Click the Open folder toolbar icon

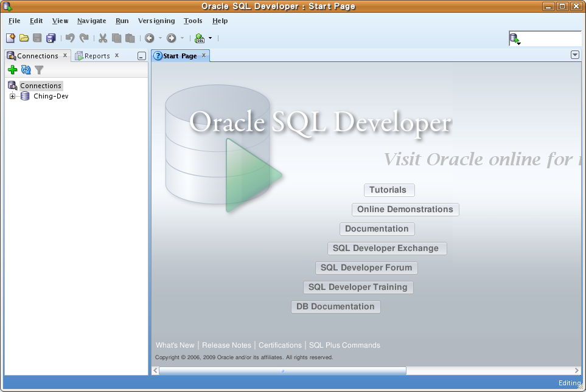[24, 38]
